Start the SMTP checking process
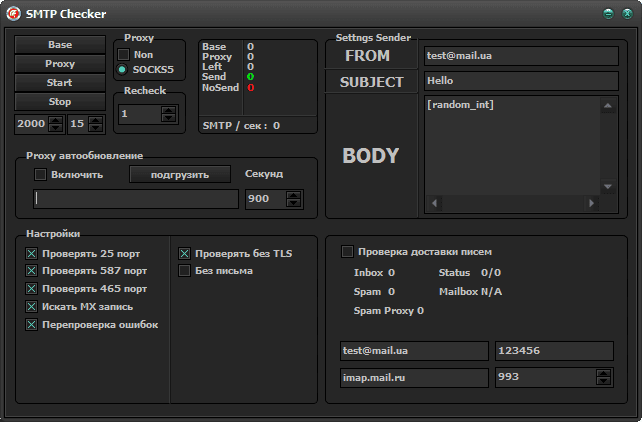The height and width of the screenshot is (422, 642). point(60,82)
